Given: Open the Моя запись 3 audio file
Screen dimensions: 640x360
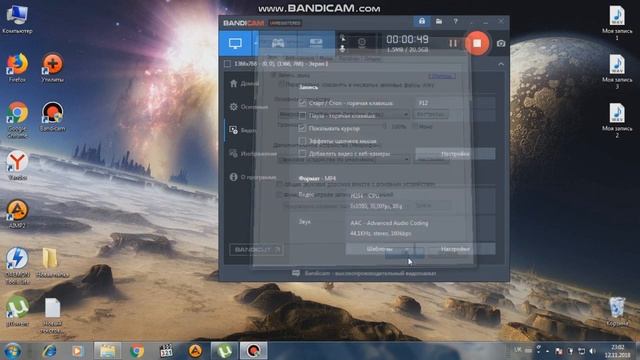Looking at the screenshot, I should pyautogui.click(x=617, y=71).
